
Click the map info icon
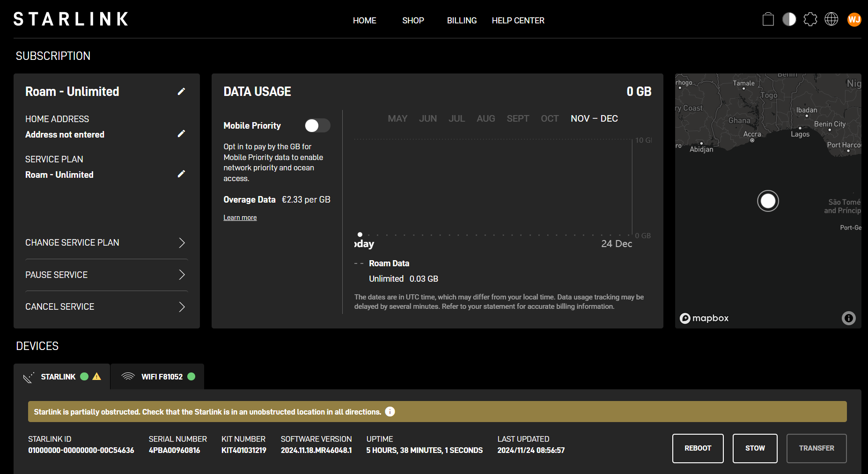tap(849, 318)
